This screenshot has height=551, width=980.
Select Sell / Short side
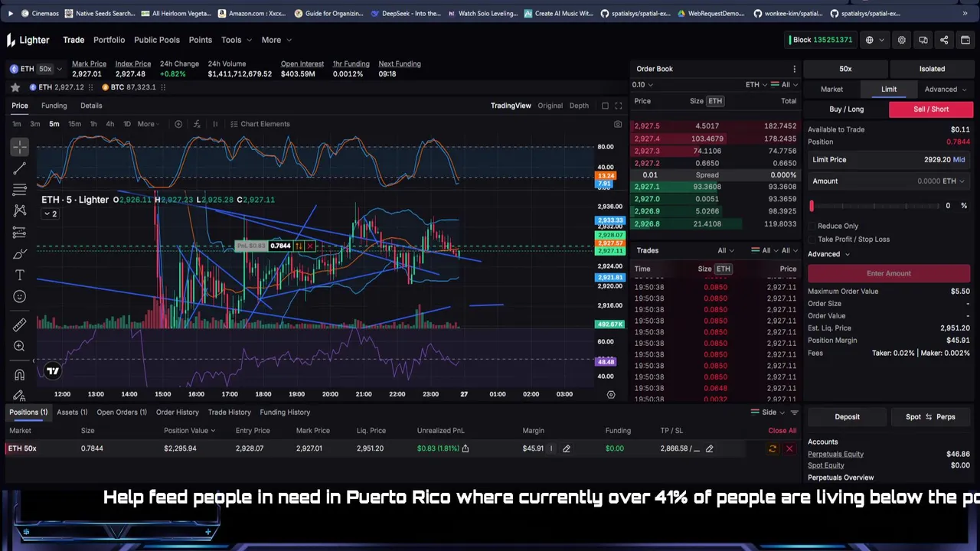coord(930,109)
